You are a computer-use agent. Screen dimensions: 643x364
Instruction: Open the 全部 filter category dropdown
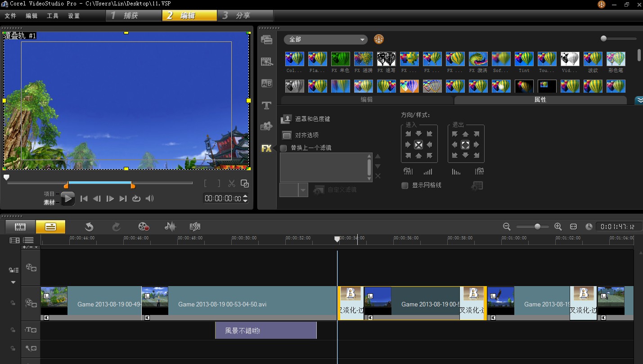point(326,40)
